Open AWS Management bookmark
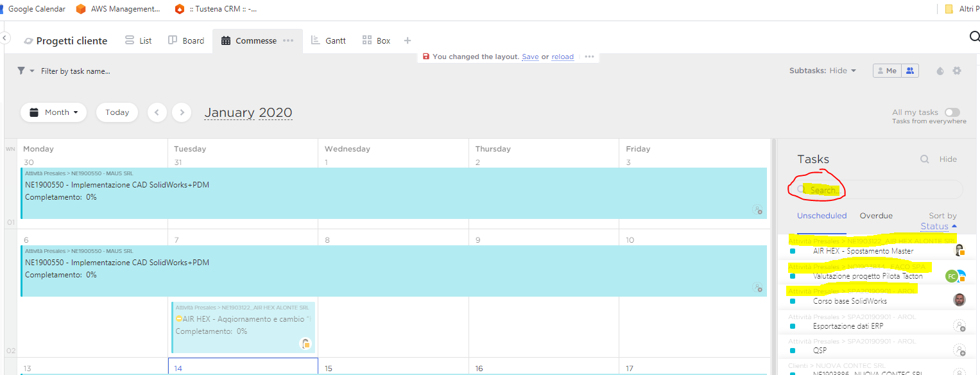The height and width of the screenshot is (375, 980). [x=118, y=9]
